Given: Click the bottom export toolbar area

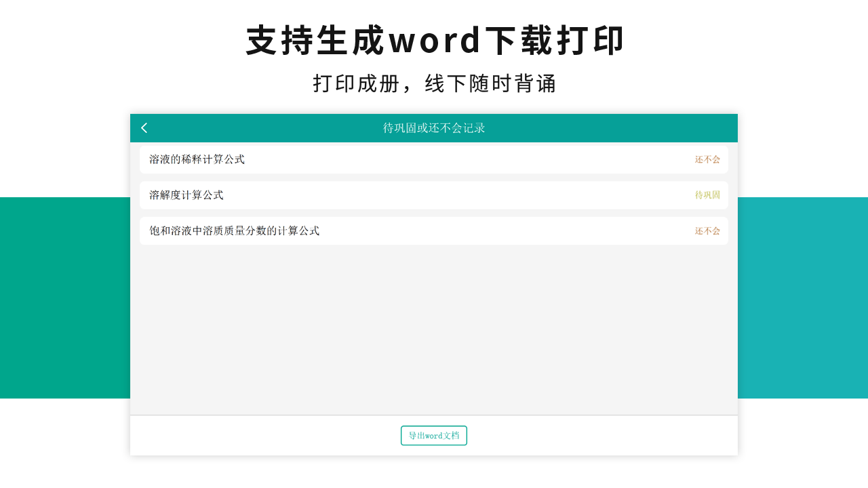Looking at the screenshot, I should coord(434,435).
